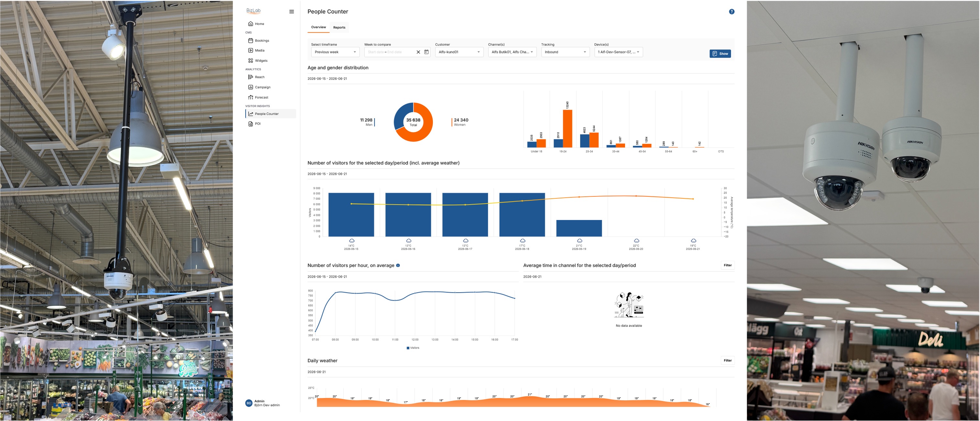Screen dimensions: 980x421
Task: Open the Channel(s) dropdown
Action: [x=512, y=52]
